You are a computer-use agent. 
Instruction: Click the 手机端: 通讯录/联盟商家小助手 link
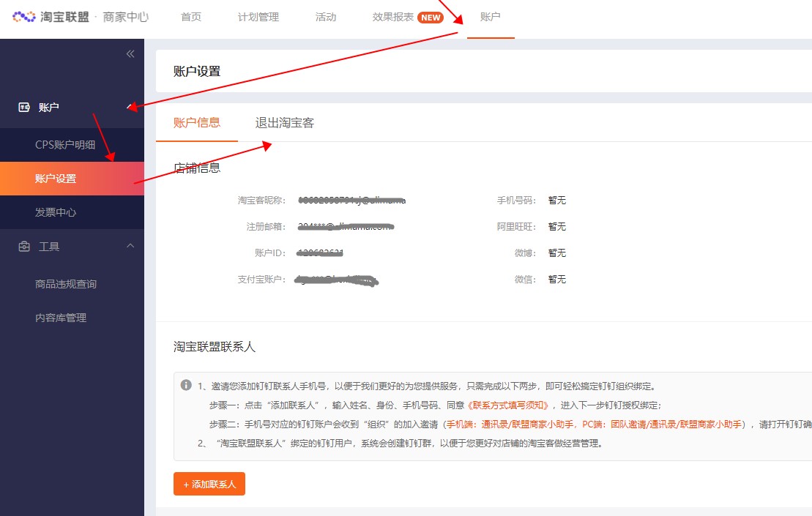[510, 425]
